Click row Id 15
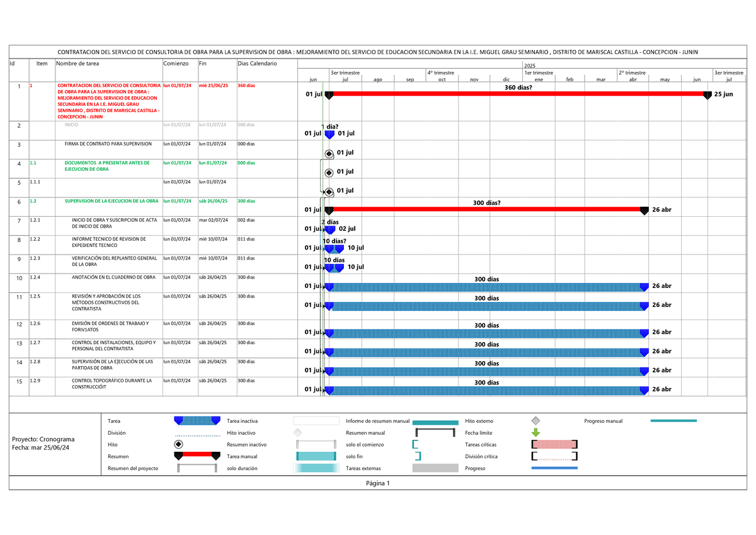 pyautogui.click(x=19, y=382)
